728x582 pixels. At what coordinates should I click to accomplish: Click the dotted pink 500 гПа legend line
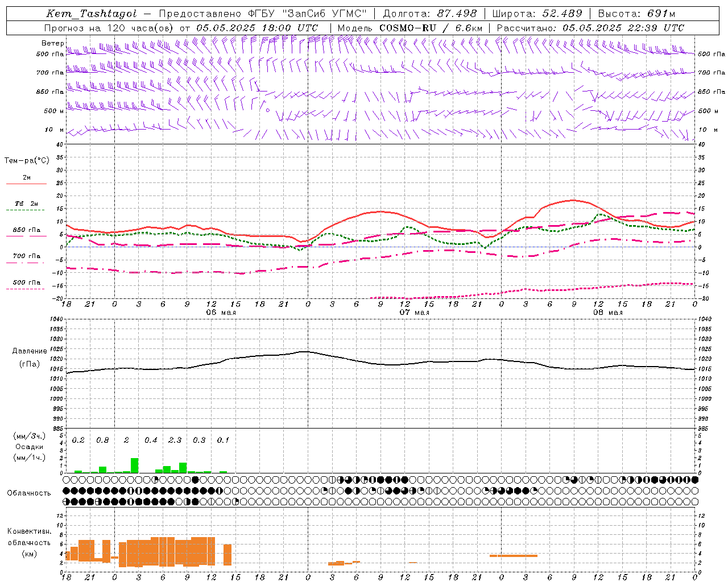[26, 289]
